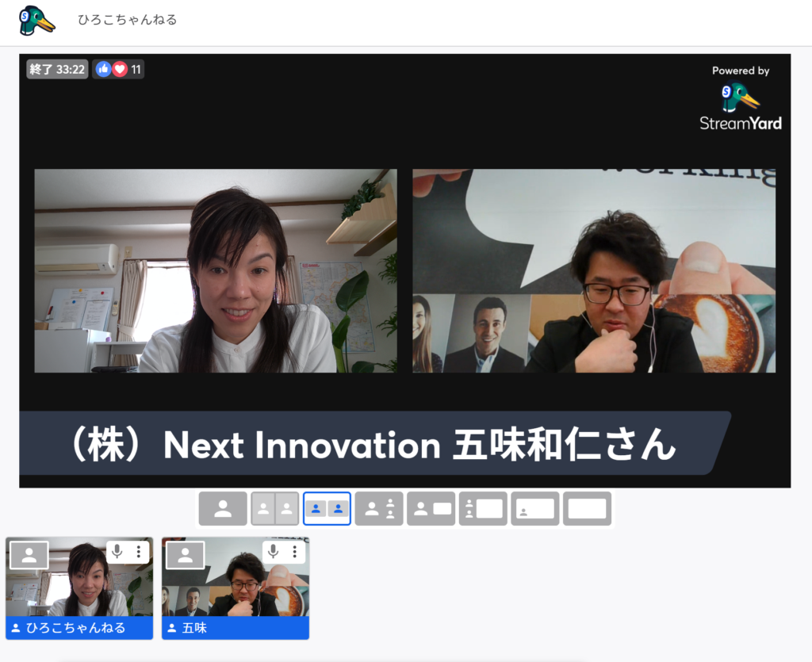
Task: Mute 五味 microphone
Action: [274, 552]
